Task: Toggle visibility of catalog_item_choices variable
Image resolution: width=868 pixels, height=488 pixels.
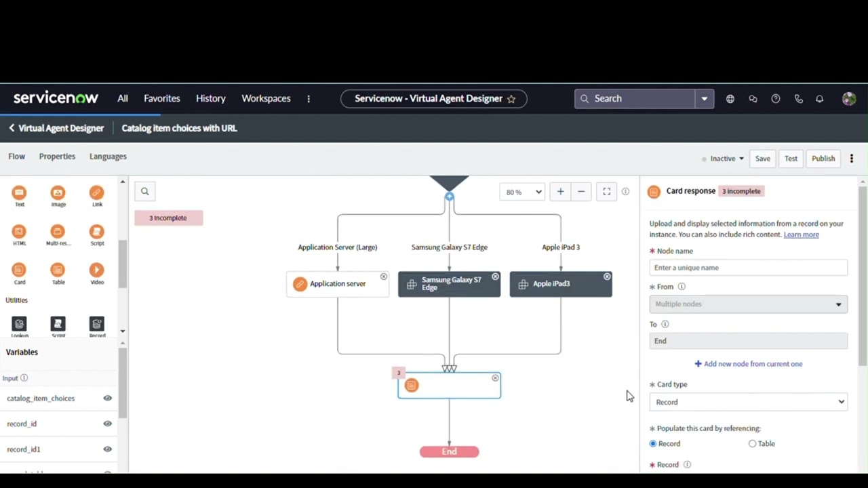Action: pos(107,399)
